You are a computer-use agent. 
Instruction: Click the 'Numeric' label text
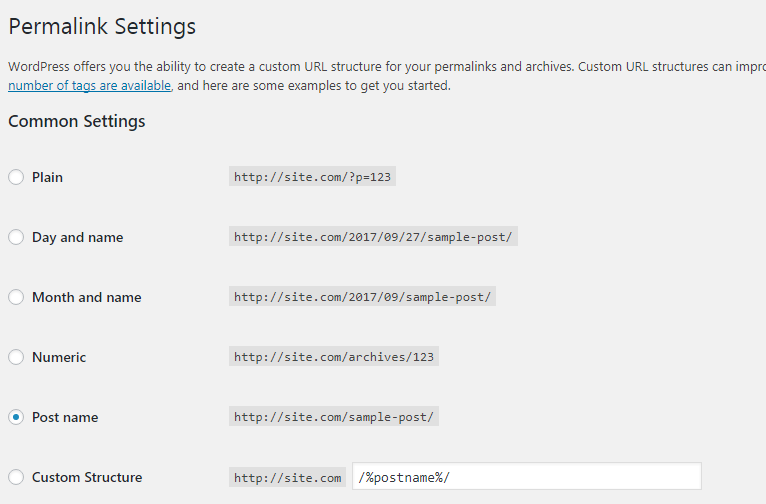click(x=59, y=357)
